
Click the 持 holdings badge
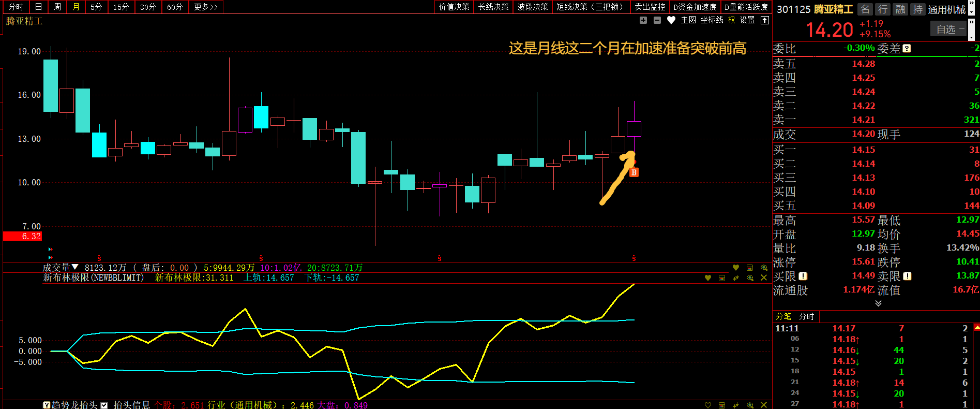pyautogui.click(x=918, y=9)
